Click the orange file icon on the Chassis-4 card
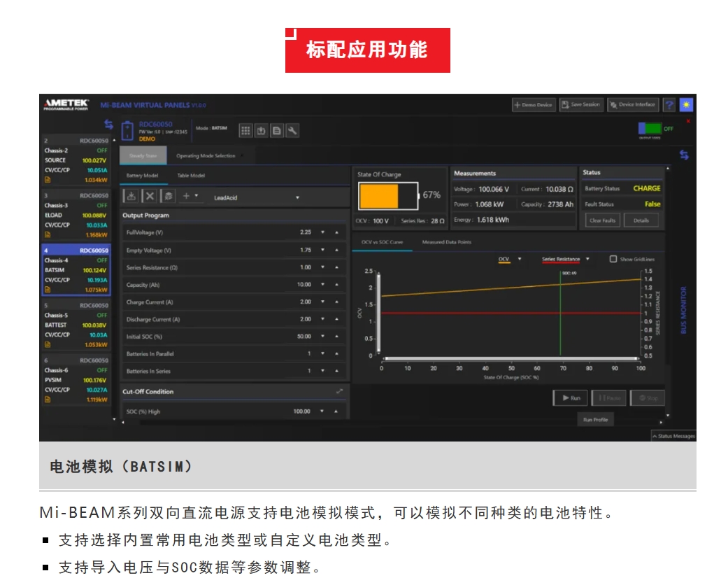This screenshot has width=728, height=578. tap(48, 290)
